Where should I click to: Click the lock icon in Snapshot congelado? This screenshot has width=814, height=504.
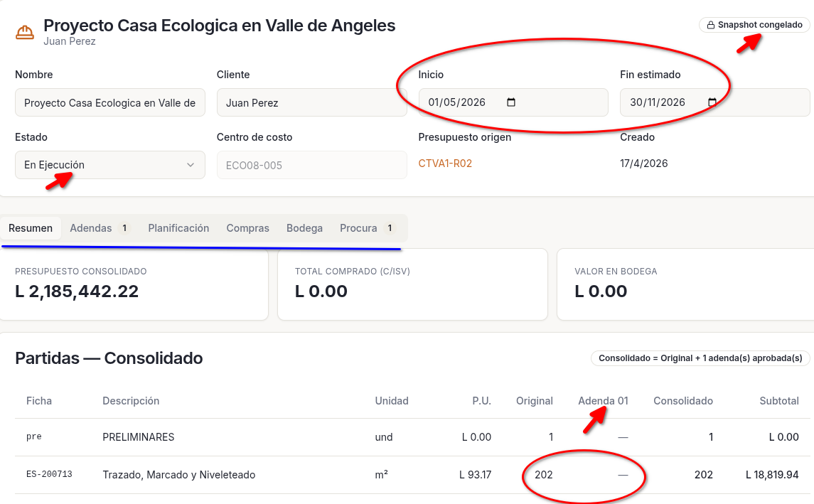[x=710, y=25]
